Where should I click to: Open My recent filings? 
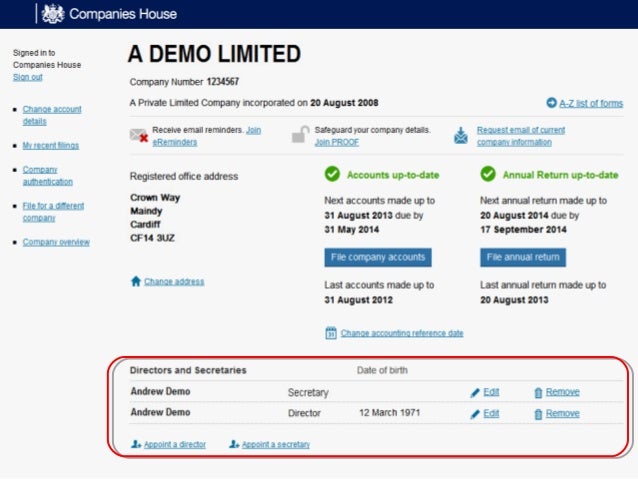click(x=51, y=145)
